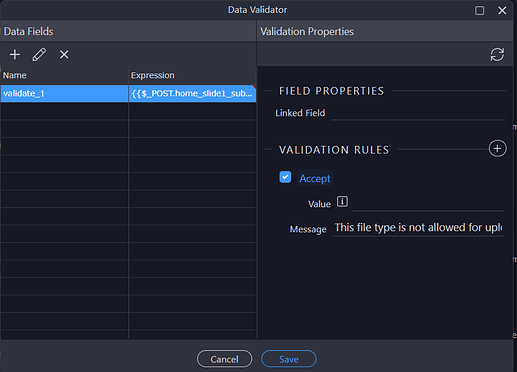This screenshot has width=517, height=372.
Task: Sort by the Name column header
Action: [x=64, y=75]
